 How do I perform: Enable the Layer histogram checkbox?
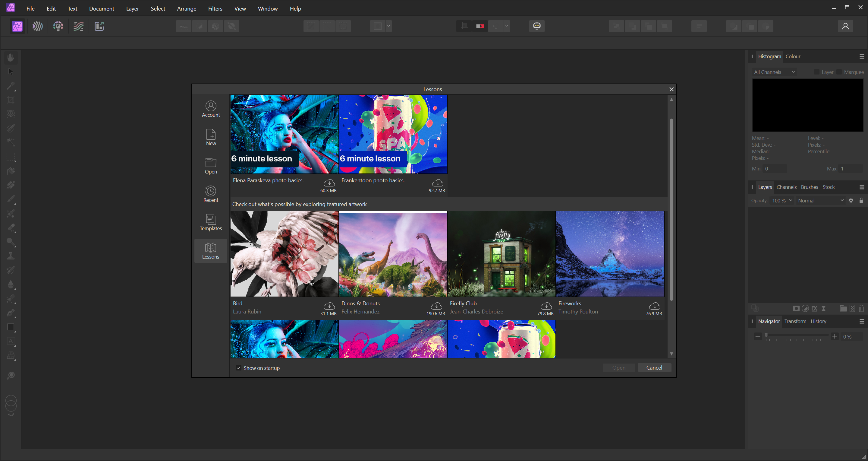tap(816, 72)
